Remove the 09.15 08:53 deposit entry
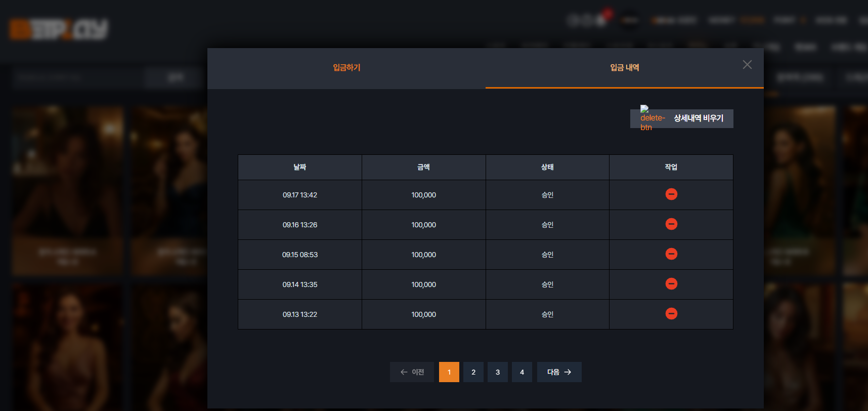The image size is (868, 411). [x=671, y=254]
